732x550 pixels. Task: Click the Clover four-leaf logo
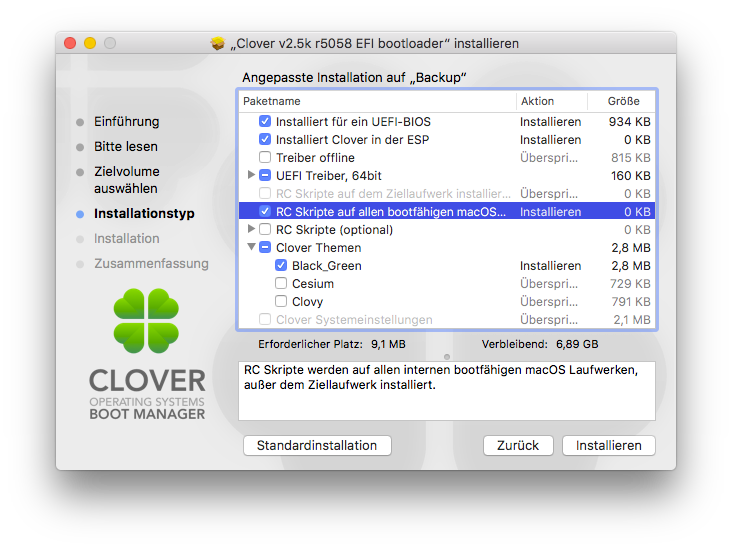tap(146, 321)
